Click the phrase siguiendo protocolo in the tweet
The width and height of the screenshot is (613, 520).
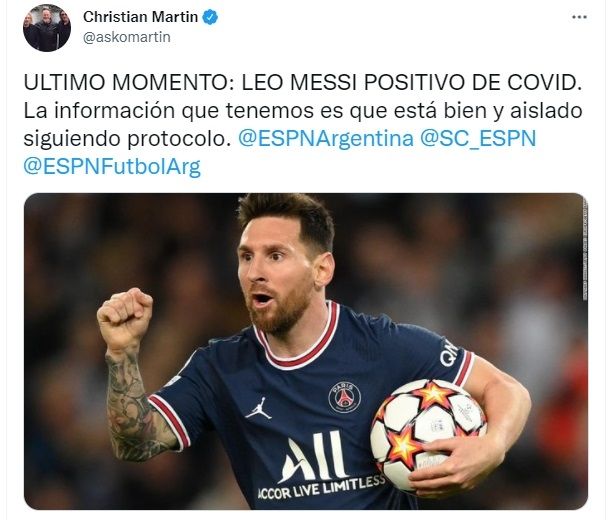pos(127,139)
